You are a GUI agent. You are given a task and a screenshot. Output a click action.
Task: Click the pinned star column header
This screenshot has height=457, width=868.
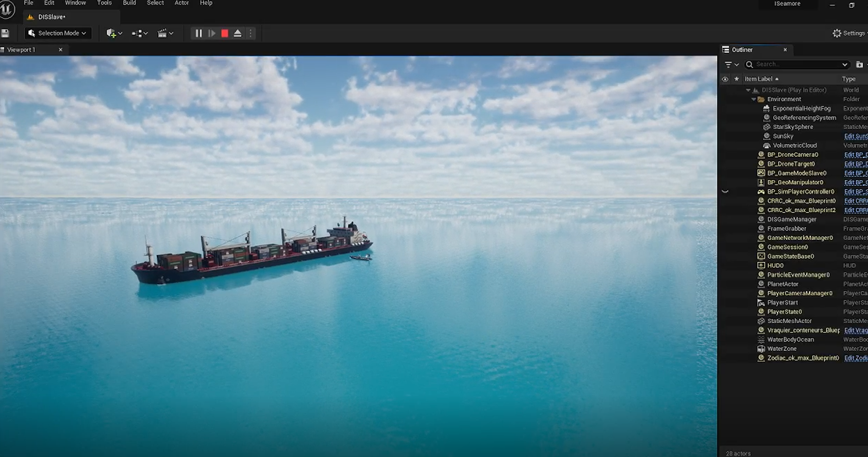click(x=737, y=79)
